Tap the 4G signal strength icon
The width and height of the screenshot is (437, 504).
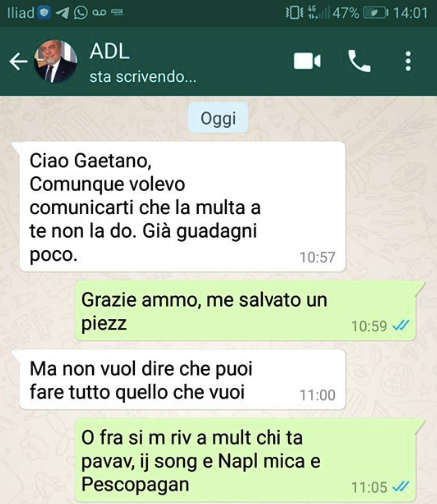click(x=319, y=13)
